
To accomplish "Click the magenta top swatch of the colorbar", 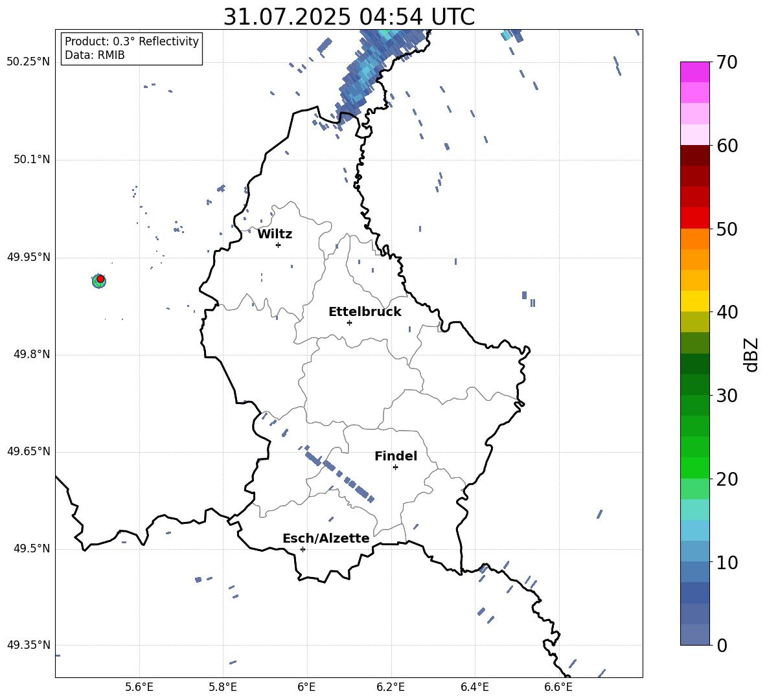I will [x=694, y=72].
